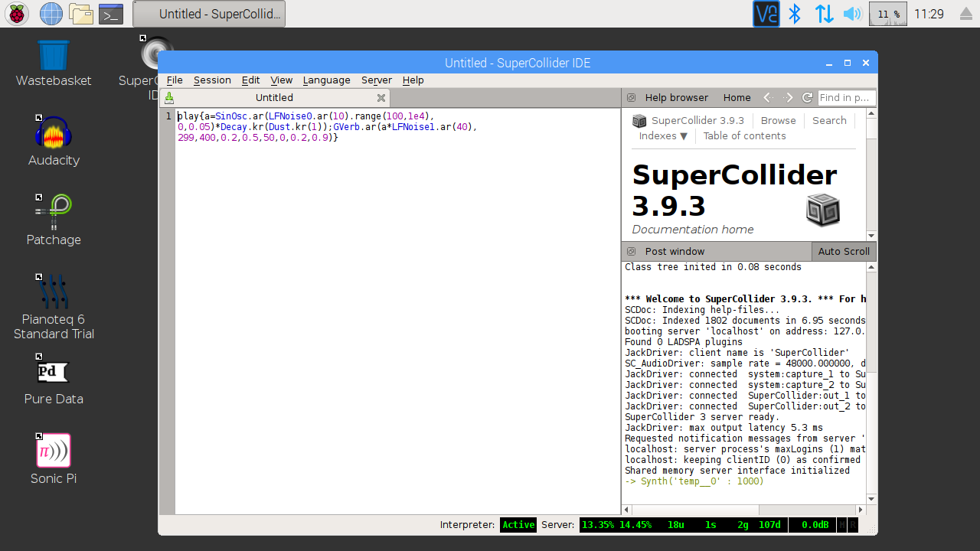Open the View menu
The width and height of the screenshot is (980, 551).
pos(281,80)
